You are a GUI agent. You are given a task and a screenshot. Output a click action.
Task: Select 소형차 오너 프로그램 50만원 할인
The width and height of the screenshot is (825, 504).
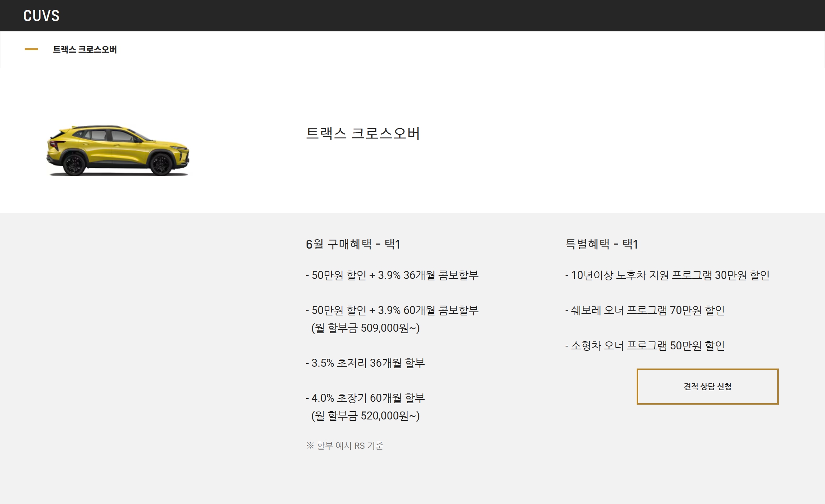click(645, 346)
